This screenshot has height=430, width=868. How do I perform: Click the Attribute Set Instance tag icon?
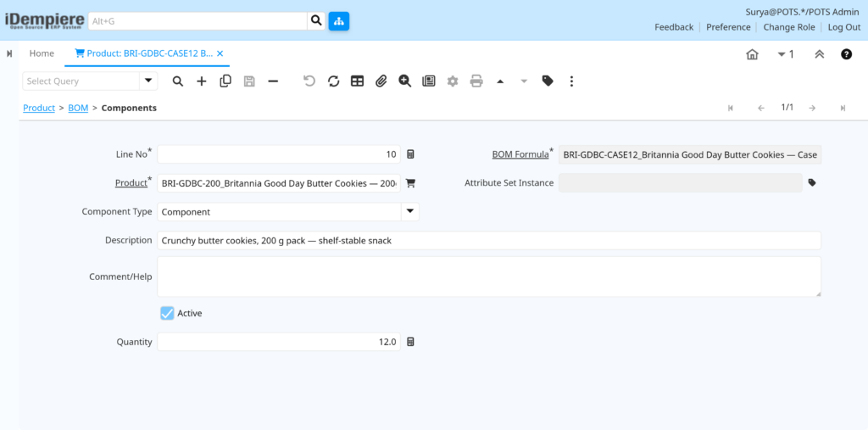pyautogui.click(x=812, y=183)
